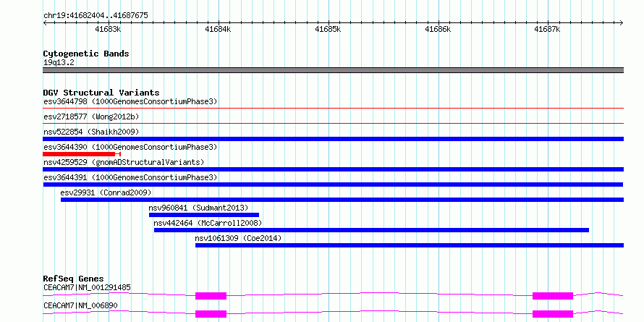Open variant esv3644390 label
The height and width of the screenshot is (322, 644).
coord(130,147)
